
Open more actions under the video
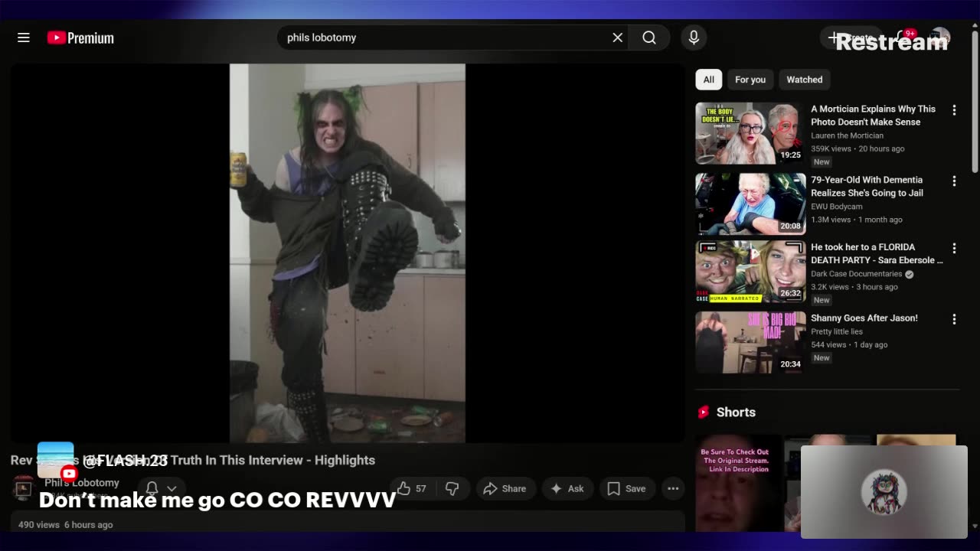[x=673, y=488]
